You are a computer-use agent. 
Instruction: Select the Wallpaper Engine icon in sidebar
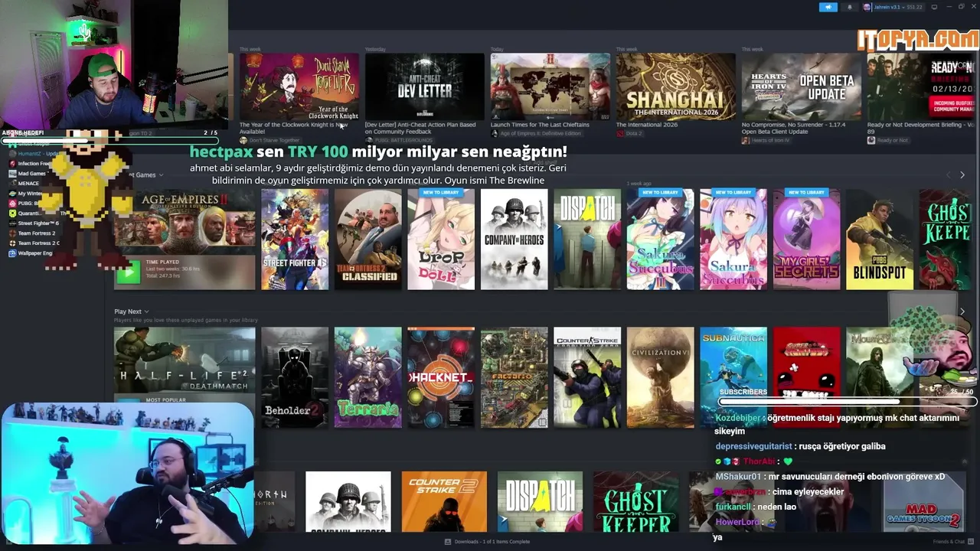tap(13, 253)
